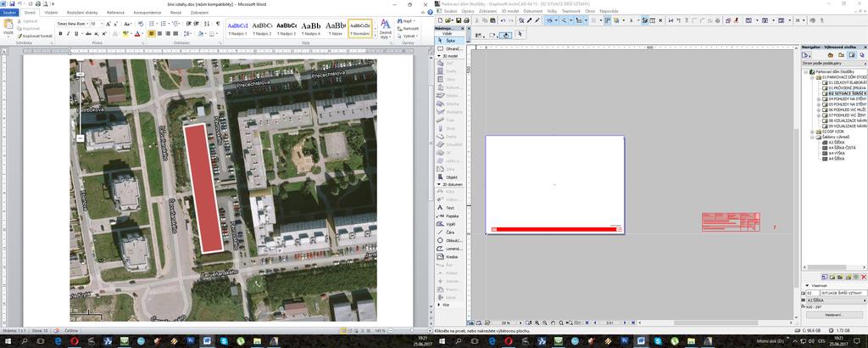Click Vložit paste icon in Word
The width and height of the screenshot is (868, 348).
click(8, 26)
